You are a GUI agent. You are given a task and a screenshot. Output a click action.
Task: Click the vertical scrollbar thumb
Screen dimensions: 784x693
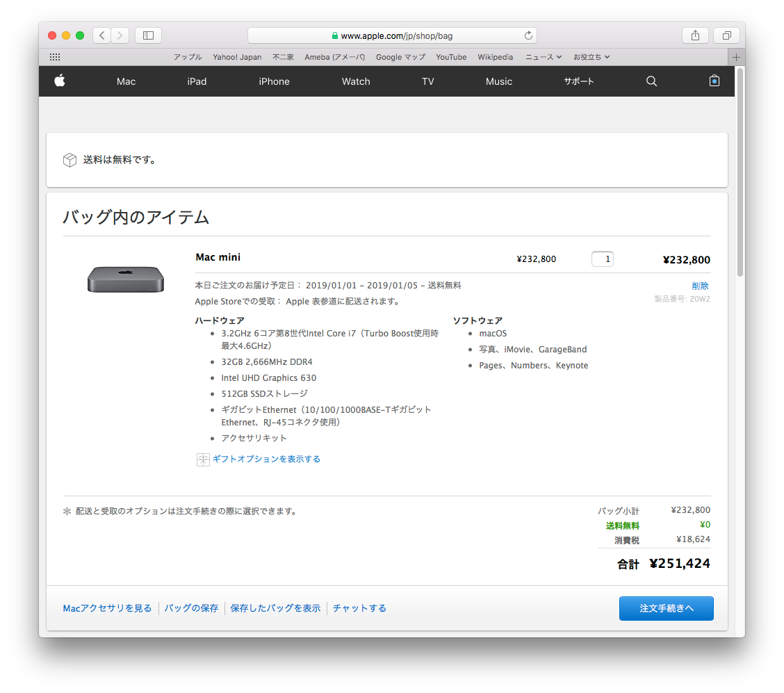740,172
